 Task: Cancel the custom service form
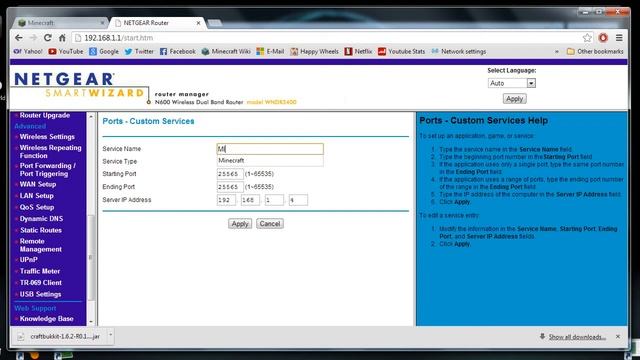[270, 224]
